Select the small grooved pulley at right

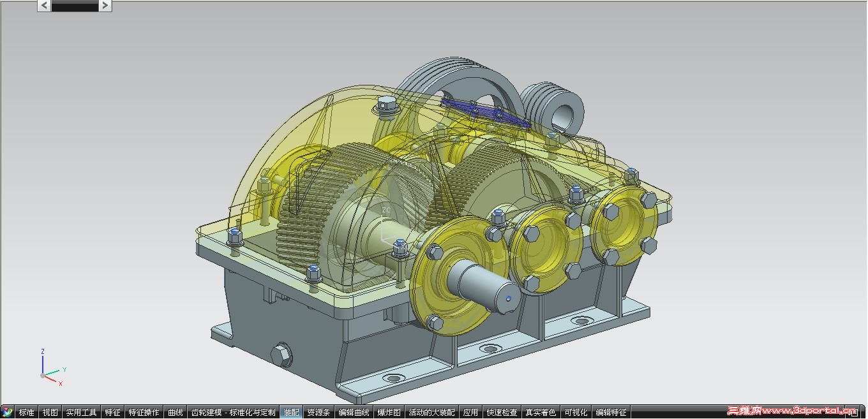pyautogui.click(x=553, y=108)
